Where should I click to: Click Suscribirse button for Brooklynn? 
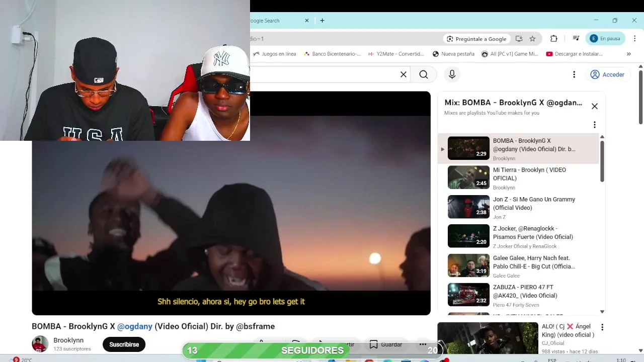pyautogui.click(x=124, y=344)
